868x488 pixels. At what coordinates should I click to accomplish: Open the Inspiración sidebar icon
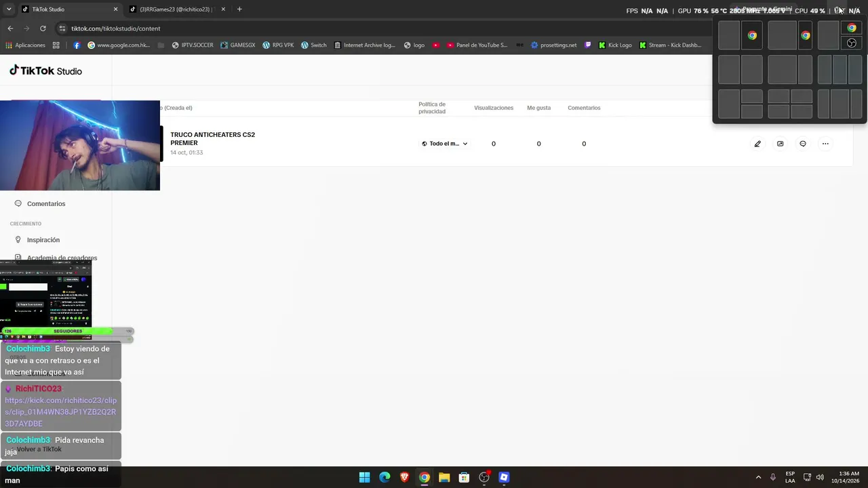18,240
